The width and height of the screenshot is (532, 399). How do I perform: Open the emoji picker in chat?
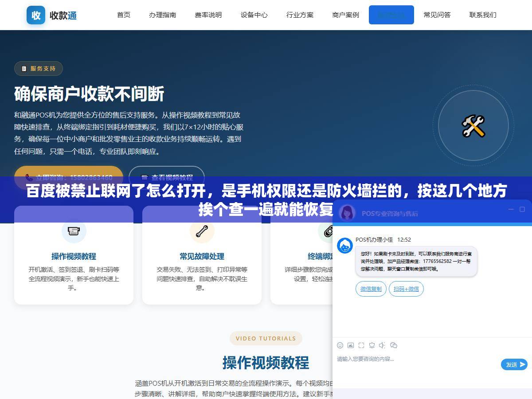(340, 345)
